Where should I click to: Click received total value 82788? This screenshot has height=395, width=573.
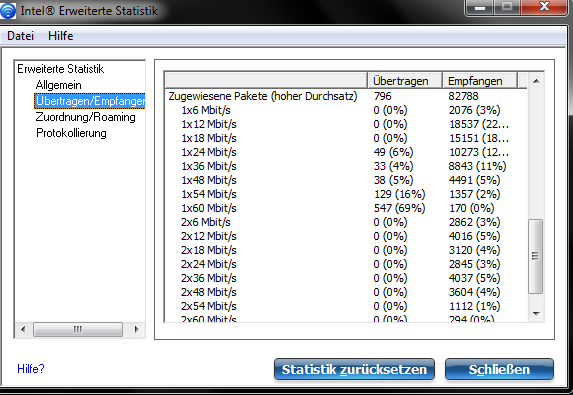coord(463,96)
